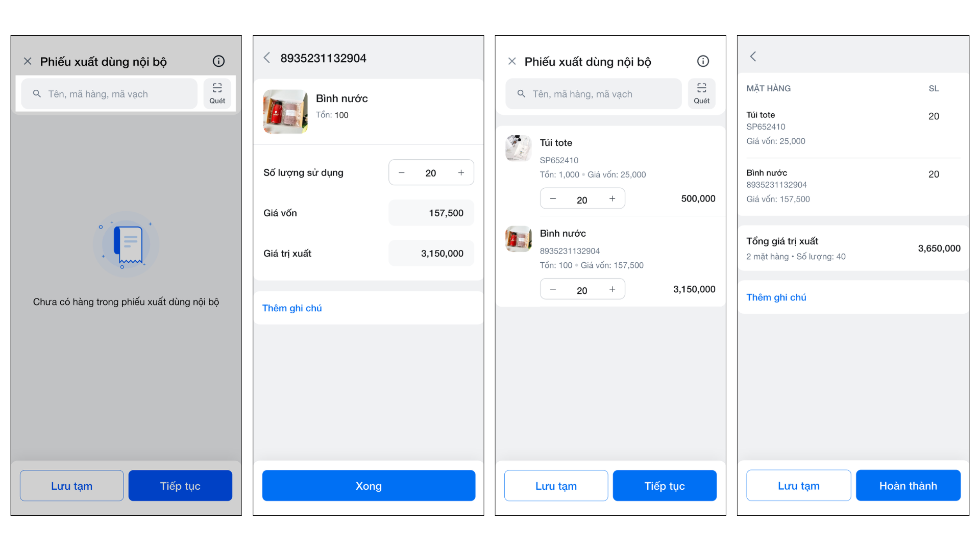This screenshot has height=551, width=980.
Task: Increase Số lượng sử dụng with plus
Action: click(x=461, y=172)
